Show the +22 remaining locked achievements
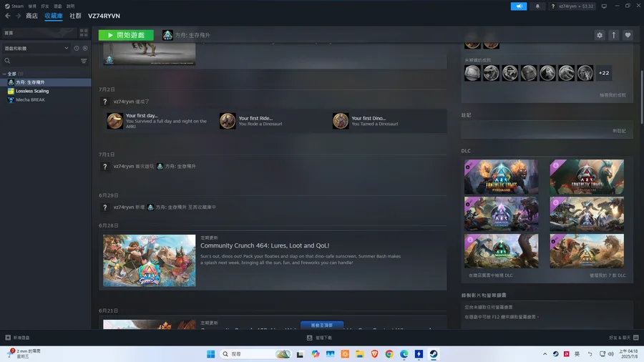 (604, 73)
